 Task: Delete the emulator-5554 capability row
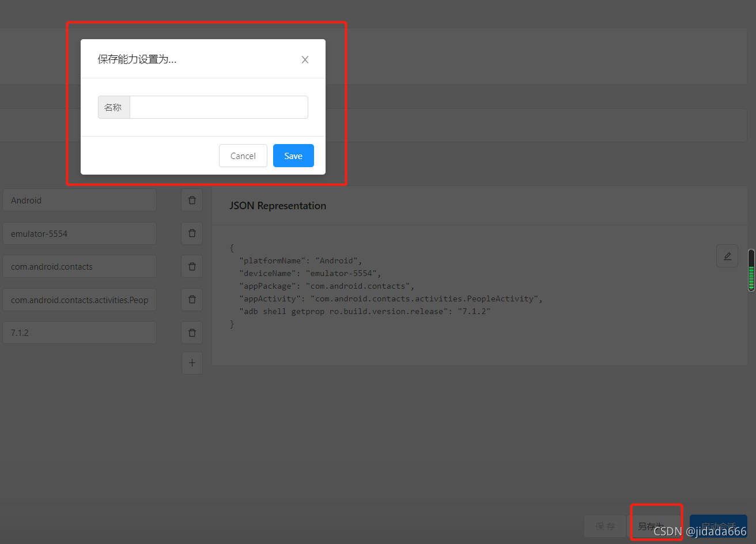tap(192, 233)
